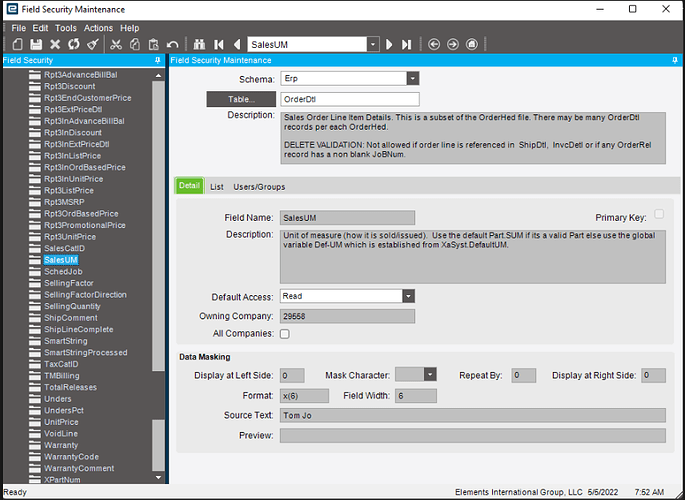685x500 pixels.
Task: Expand the Schema dropdown
Action: point(413,79)
